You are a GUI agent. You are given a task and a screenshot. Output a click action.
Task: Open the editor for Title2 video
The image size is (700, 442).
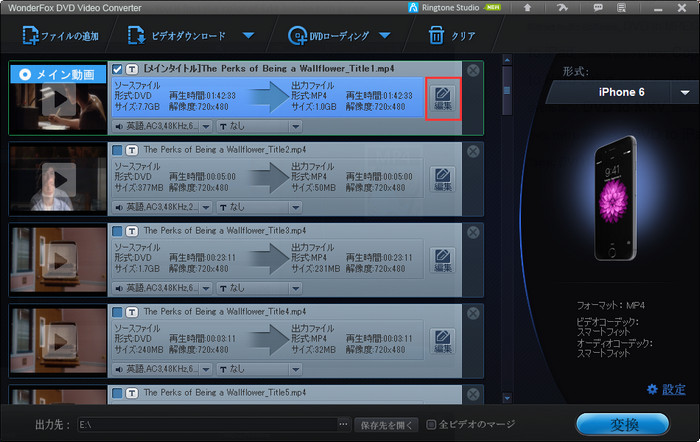tap(443, 179)
